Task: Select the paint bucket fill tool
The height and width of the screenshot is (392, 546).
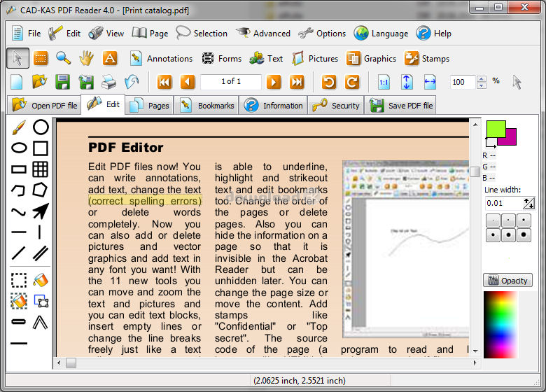Action: point(41,280)
